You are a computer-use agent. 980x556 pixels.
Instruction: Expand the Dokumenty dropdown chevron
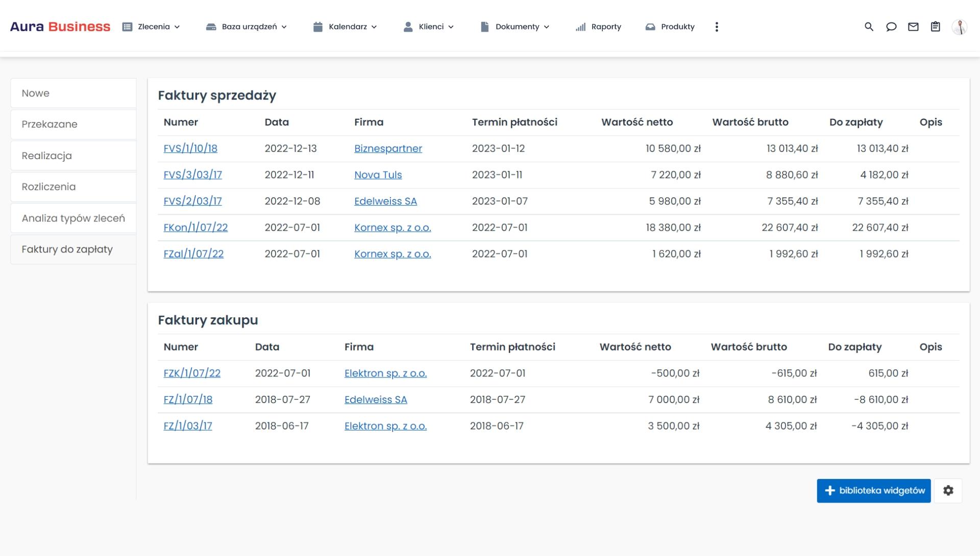(x=546, y=27)
